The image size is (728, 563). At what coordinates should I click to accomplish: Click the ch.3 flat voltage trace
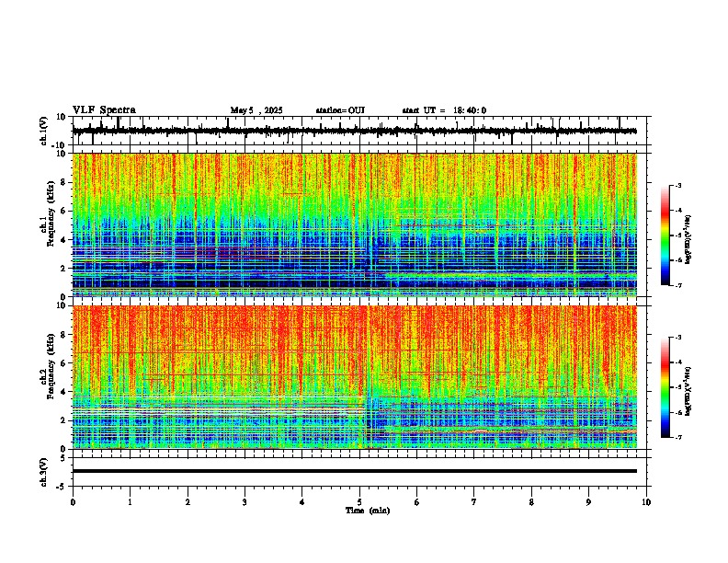pyautogui.click(x=354, y=471)
